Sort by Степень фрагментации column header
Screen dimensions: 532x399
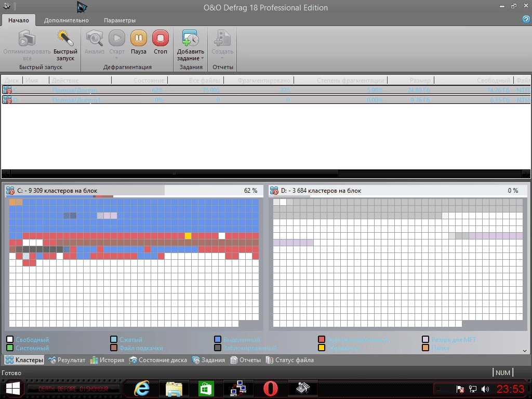341,80
